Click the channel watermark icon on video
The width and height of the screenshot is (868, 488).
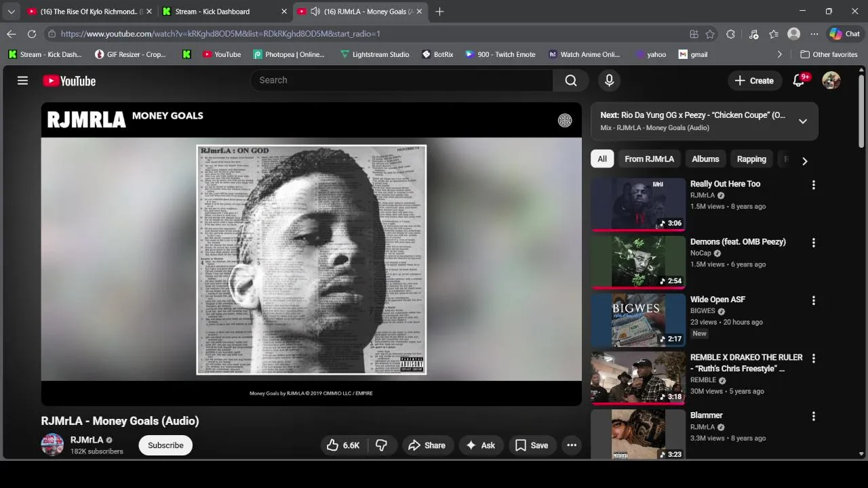565,121
